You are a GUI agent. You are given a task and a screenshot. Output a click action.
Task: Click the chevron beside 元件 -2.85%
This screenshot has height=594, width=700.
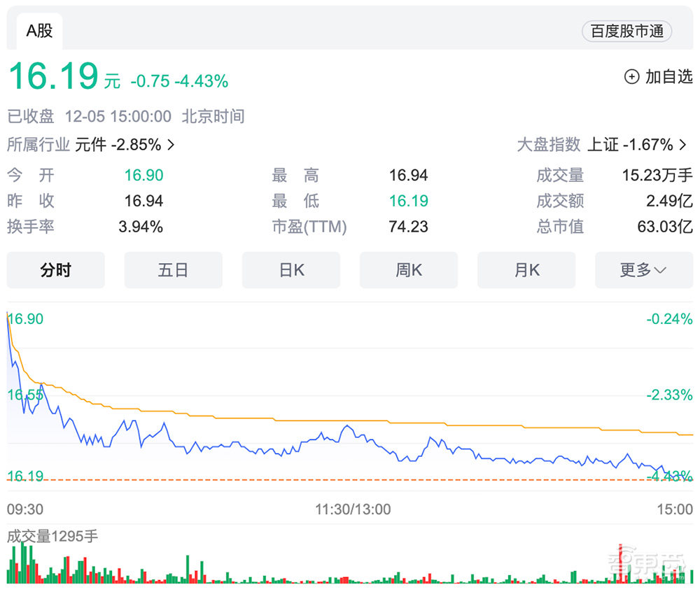click(170, 145)
